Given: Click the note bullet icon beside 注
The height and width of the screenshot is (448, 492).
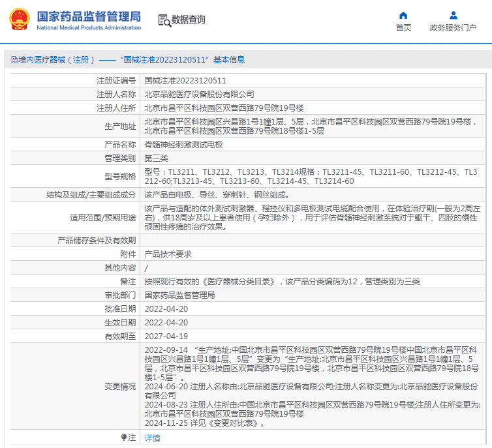Looking at the screenshot, I should 124,437.
